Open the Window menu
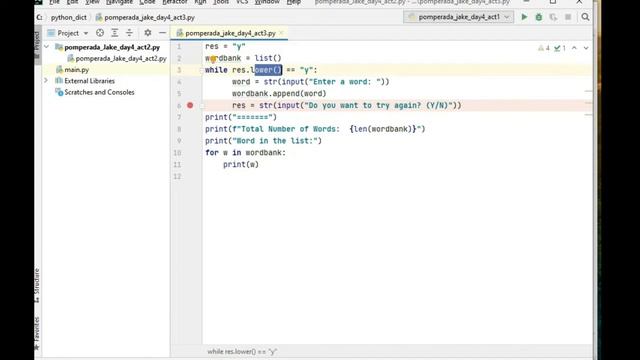The image size is (640, 360). tap(267, 2)
